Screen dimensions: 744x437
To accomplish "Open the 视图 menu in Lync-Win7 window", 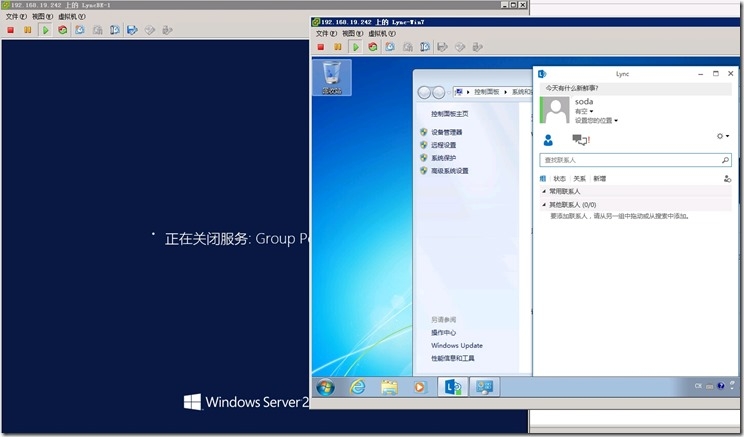I will (353, 34).
